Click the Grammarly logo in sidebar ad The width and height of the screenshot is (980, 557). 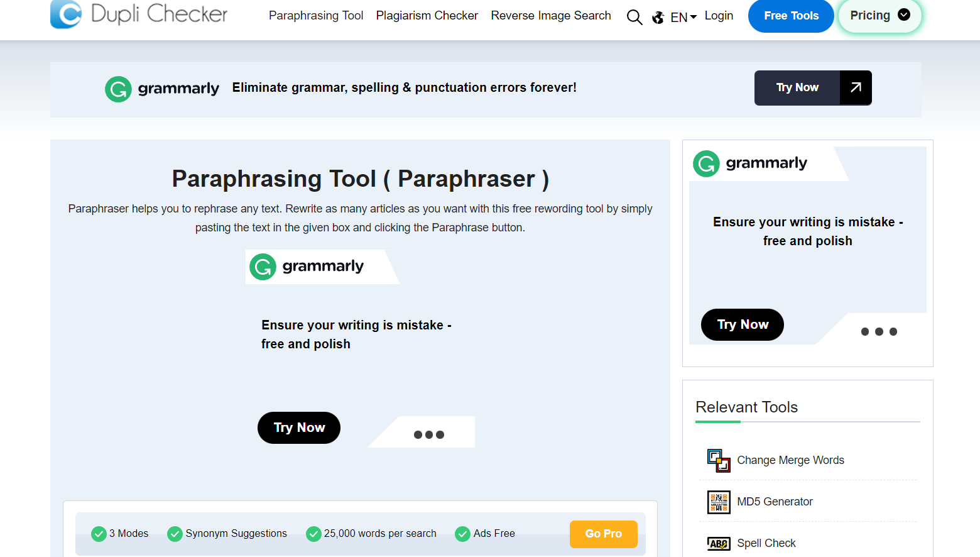(x=750, y=163)
